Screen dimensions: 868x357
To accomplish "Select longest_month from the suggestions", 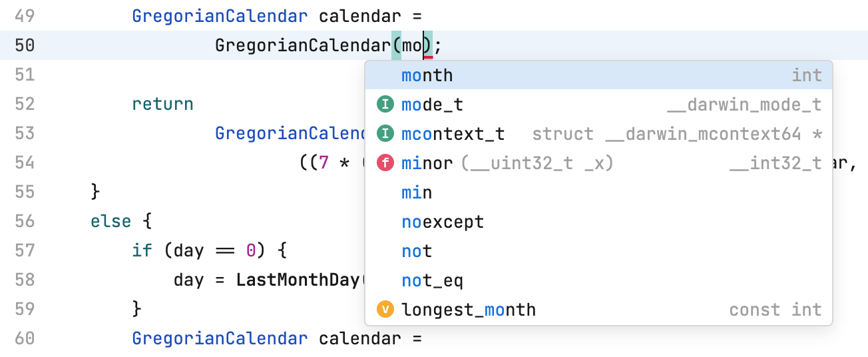I will [468, 310].
